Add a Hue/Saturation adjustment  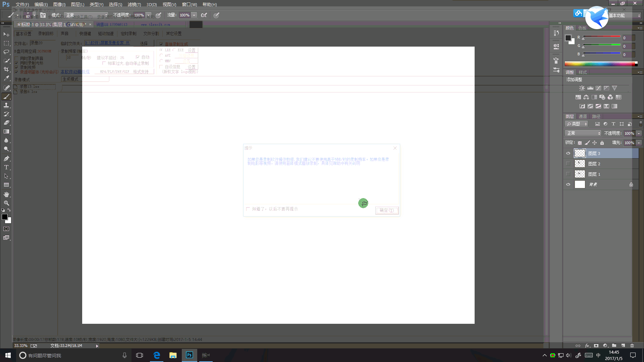pyautogui.click(x=578, y=97)
